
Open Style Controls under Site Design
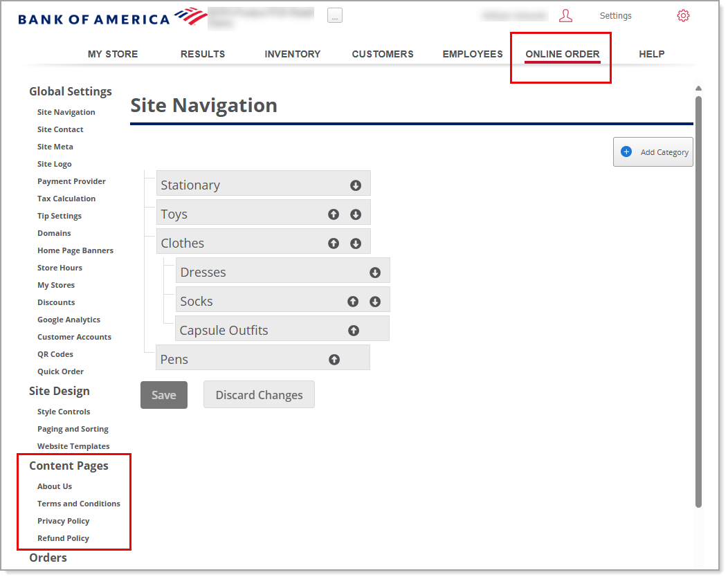pos(64,412)
